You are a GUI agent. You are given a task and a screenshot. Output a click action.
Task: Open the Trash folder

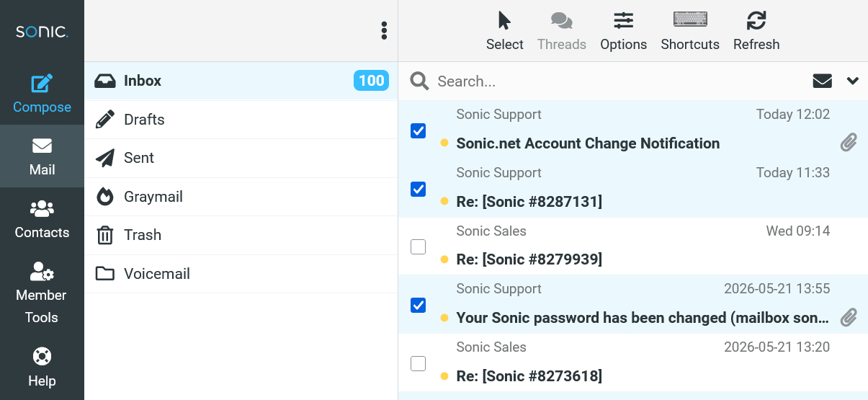(241, 235)
